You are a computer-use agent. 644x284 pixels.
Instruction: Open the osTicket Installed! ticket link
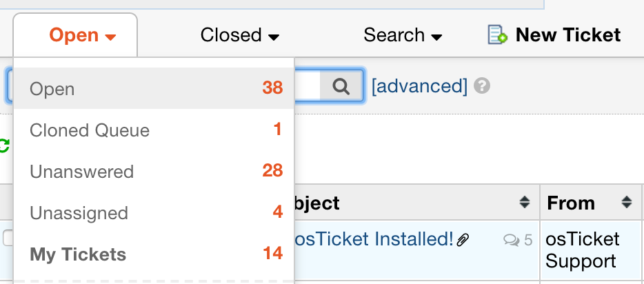(x=374, y=239)
